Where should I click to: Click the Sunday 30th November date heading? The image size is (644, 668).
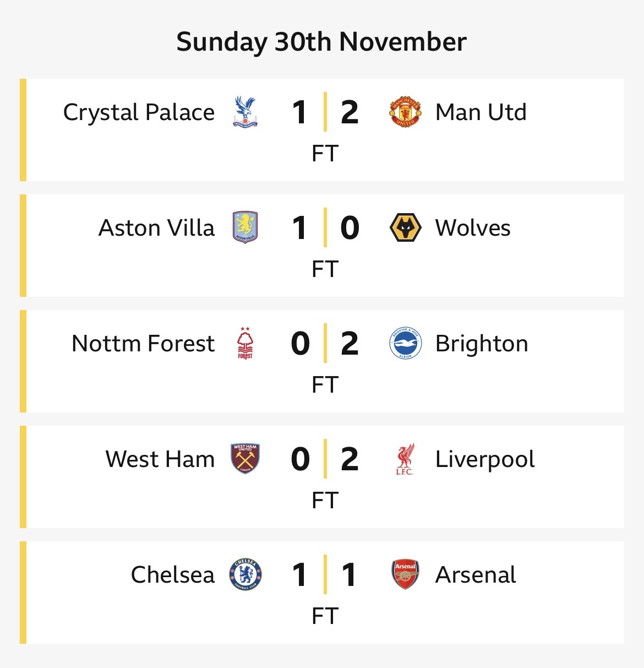pyautogui.click(x=321, y=42)
